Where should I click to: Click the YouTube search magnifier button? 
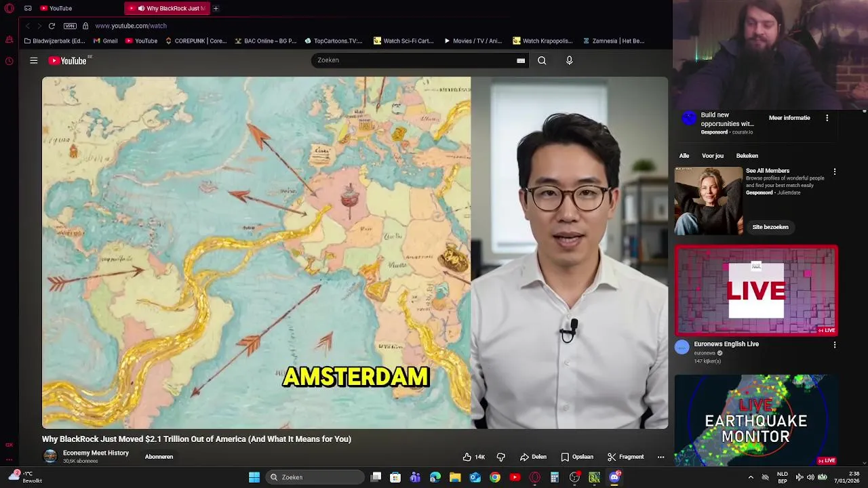[x=542, y=60]
